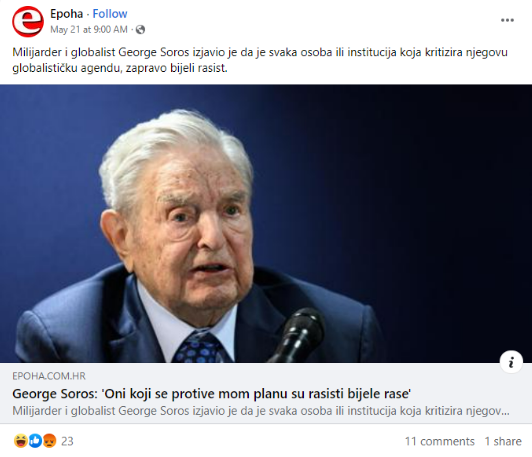The image size is (532, 457).
Task: Open the link info 'i' icon
Action: (x=511, y=362)
